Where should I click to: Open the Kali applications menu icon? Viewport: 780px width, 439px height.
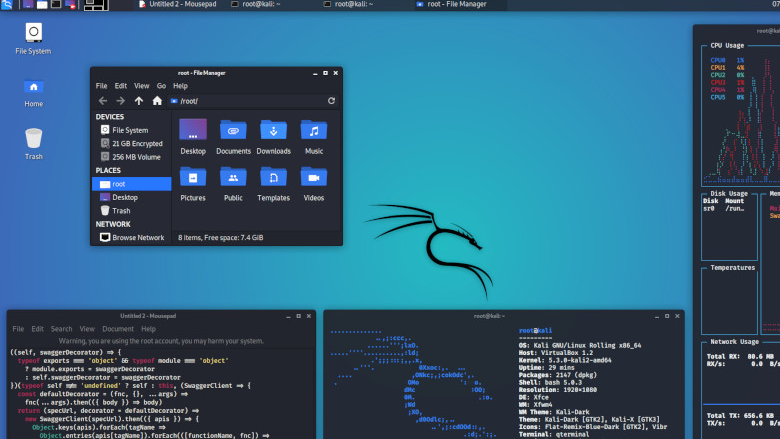point(7,5)
